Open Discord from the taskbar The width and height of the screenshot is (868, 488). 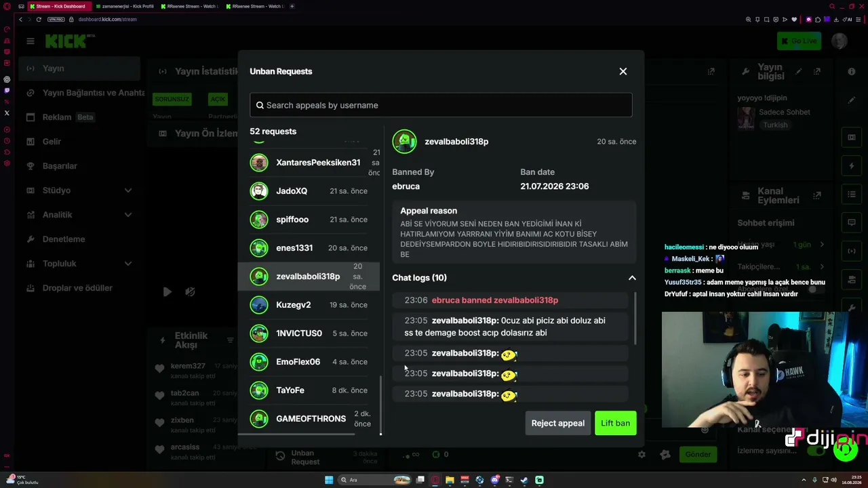tap(494, 480)
